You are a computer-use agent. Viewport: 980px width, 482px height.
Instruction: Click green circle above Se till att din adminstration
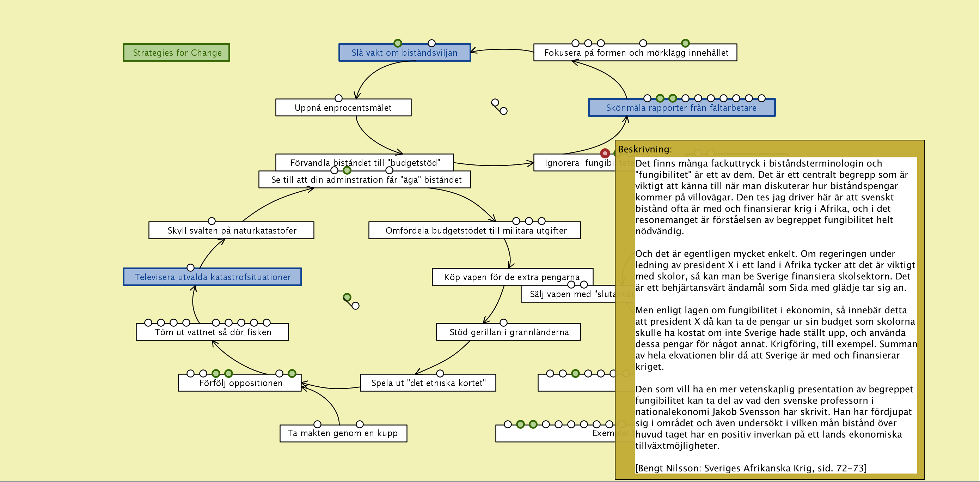pos(347,170)
